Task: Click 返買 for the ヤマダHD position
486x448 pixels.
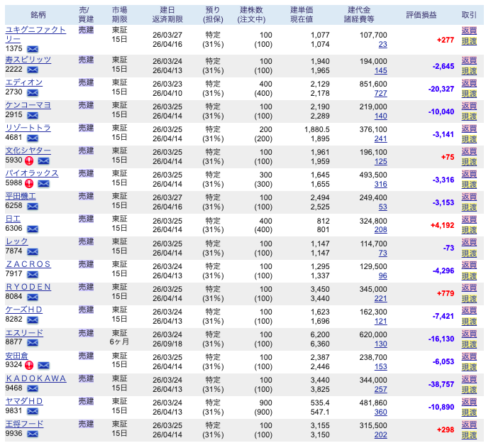Action: pyautogui.click(x=469, y=401)
